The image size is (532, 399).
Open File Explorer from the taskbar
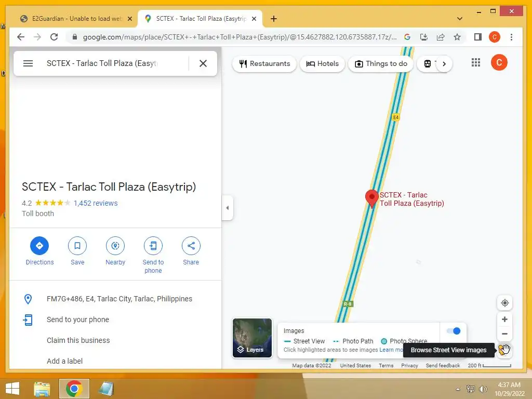(42, 389)
